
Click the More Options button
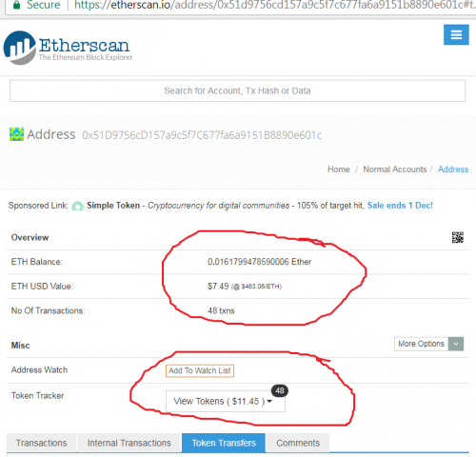[421, 344]
